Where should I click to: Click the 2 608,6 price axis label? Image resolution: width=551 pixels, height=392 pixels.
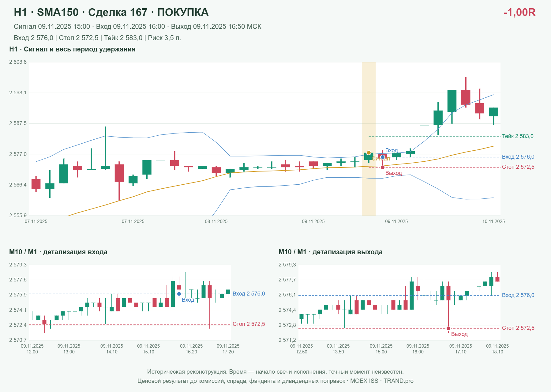click(18, 62)
